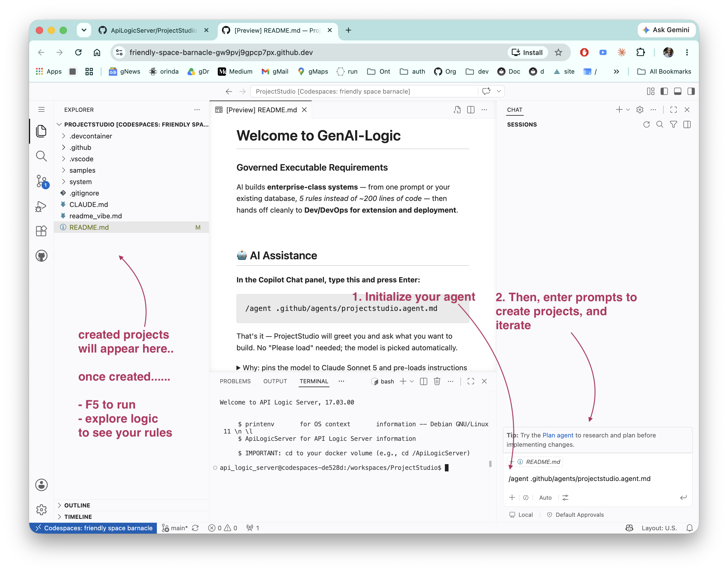
Task: Maximize the terminal panel size
Action: [x=471, y=381]
